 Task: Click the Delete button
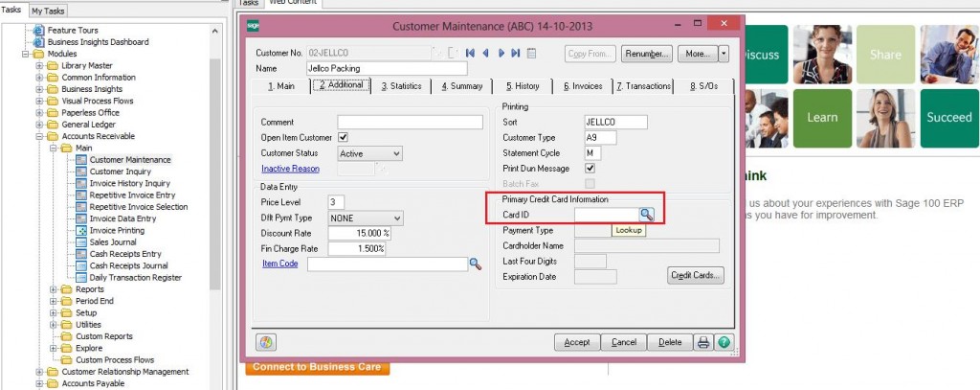coord(670,342)
